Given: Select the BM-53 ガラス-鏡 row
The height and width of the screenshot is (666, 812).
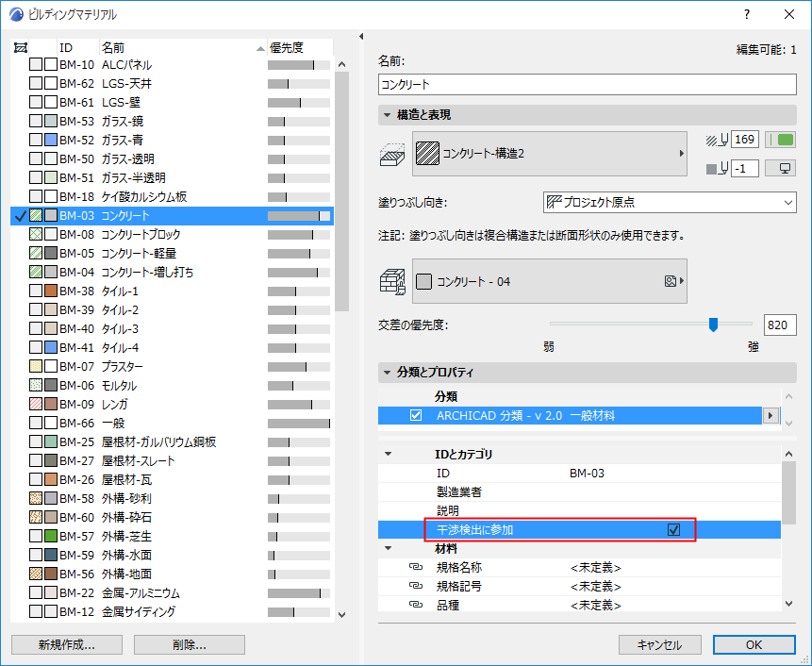Looking at the screenshot, I should pos(172,121).
